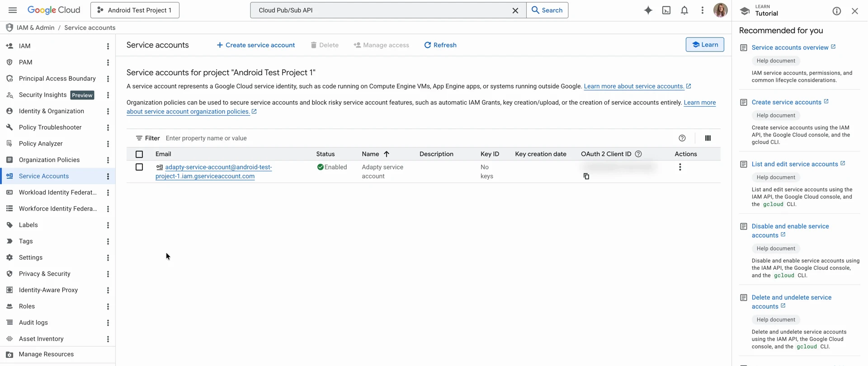868x366 pixels.
Task: Open the Gemini AI assistant sparkle icon
Action: pyautogui.click(x=648, y=10)
